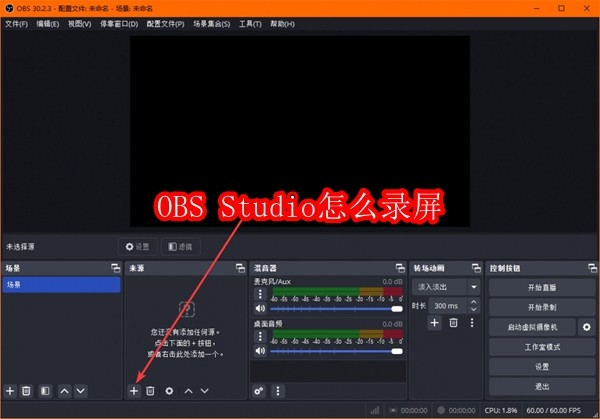Open 淡入淡出 transition dropdown
The image size is (600, 419).
tap(445, 287)
